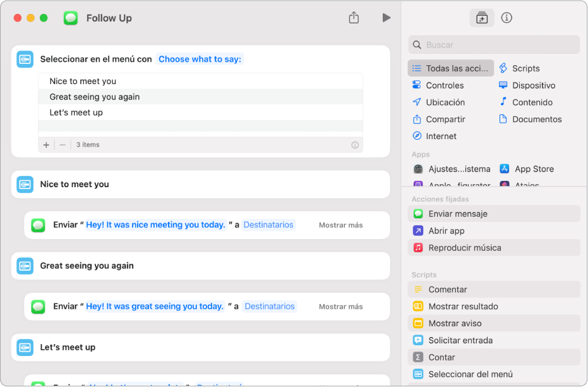Click the Messages icon of great seeing action

39,307
